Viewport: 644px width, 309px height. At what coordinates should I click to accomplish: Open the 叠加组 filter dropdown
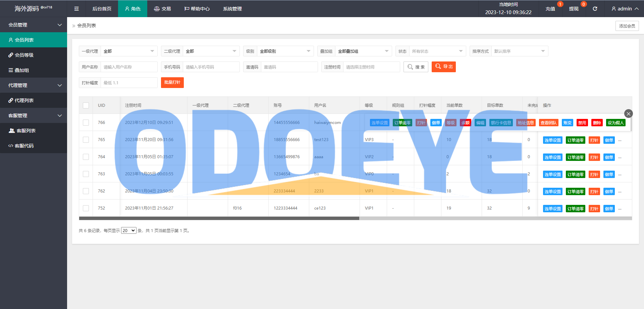coord(364,51)
